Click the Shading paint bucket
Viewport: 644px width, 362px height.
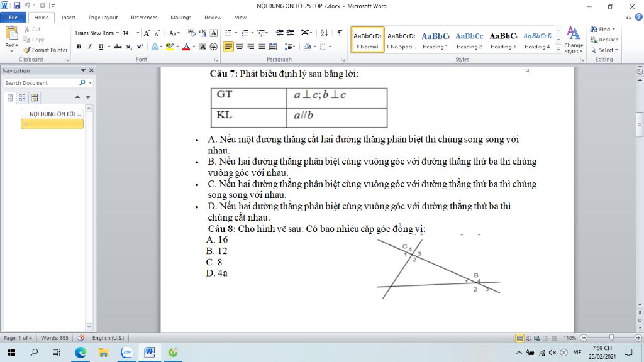[x=307, y=47]
